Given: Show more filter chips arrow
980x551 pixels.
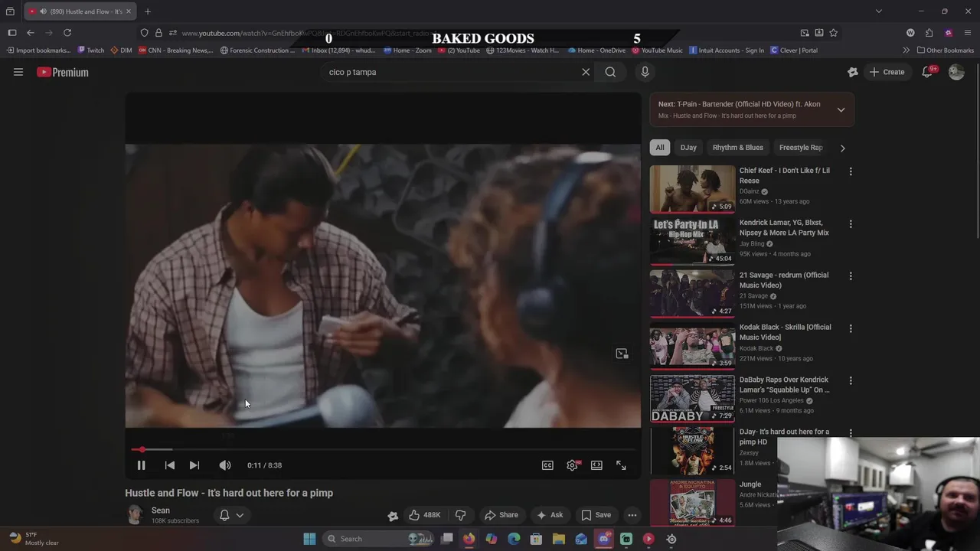Looking at the screenshot, I should [842, 148].
